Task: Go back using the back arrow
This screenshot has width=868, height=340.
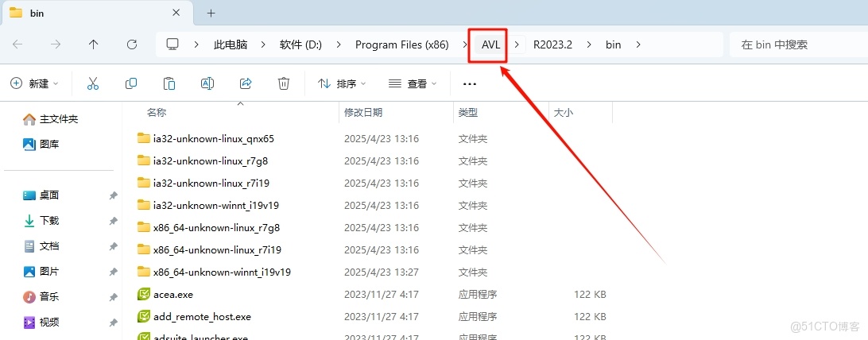Action: pyautogui.click(x=17, y=44)
